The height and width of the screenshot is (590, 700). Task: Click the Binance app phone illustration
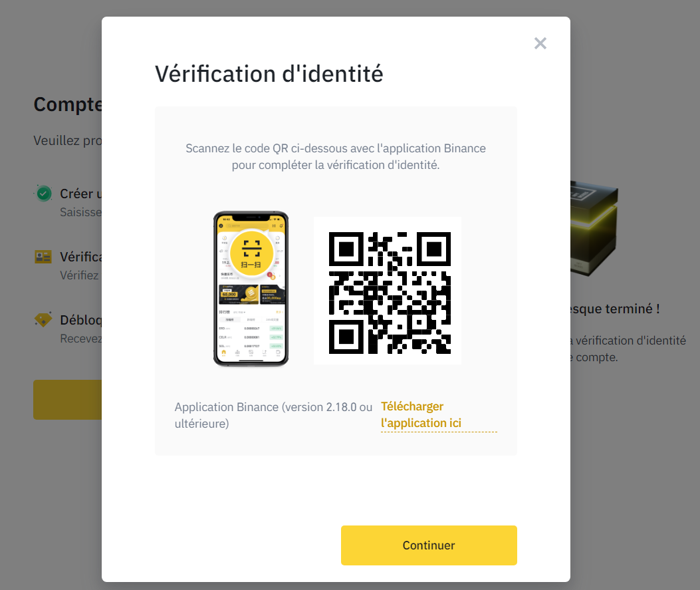pyautogui.click(x=251, y=289)
